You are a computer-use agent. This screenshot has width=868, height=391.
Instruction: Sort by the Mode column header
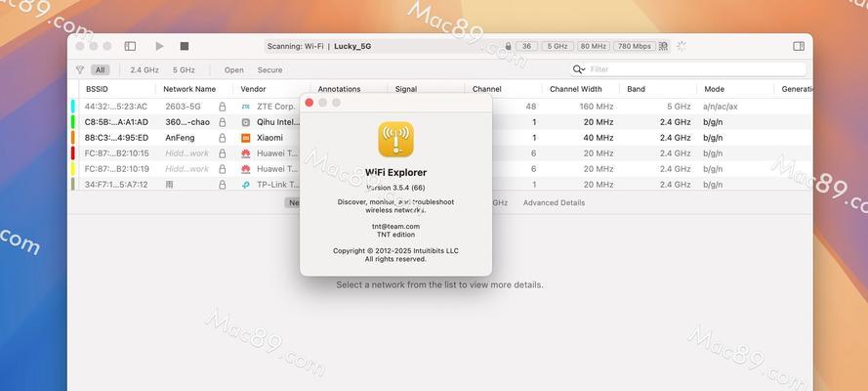click(714, 89)
